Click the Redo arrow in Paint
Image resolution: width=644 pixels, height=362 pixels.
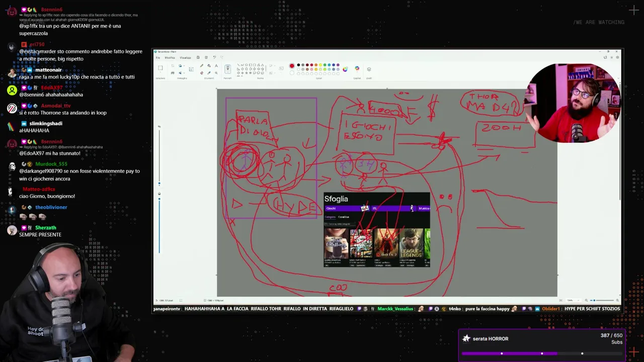coord(221,57)
